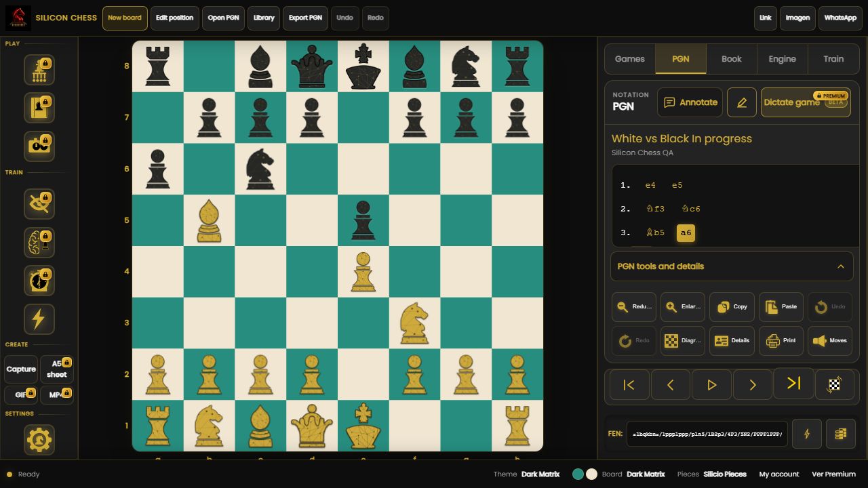Select move a6 in the notation
Image resolution: width=868 pixels, height=488 pixels.
686,233
